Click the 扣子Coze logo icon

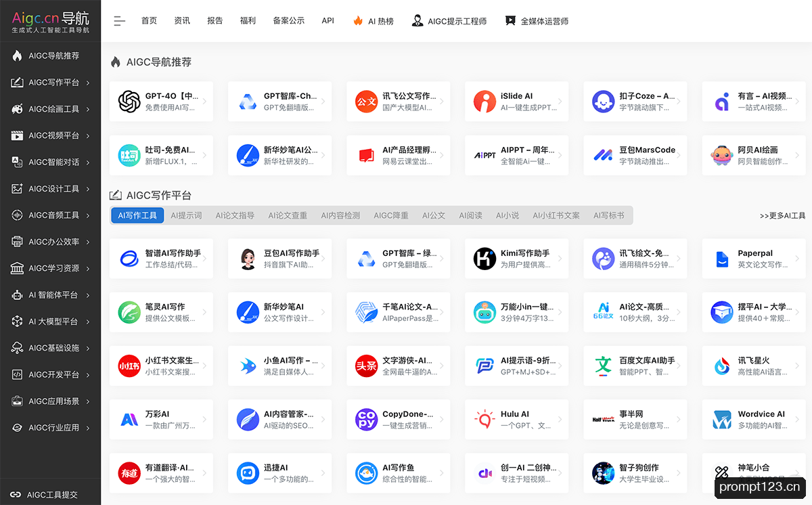coord(603,102)
